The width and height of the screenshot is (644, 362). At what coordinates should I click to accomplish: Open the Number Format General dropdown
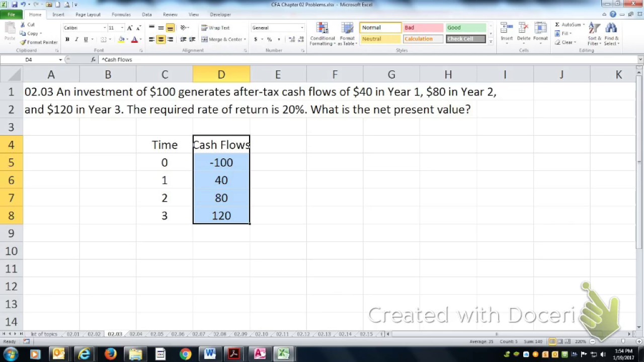302,28
